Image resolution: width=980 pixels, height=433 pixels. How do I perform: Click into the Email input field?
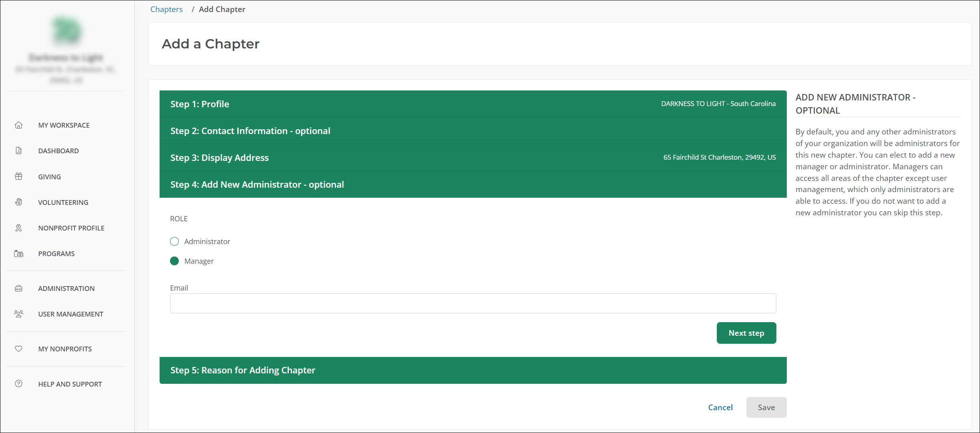(473, 303)
